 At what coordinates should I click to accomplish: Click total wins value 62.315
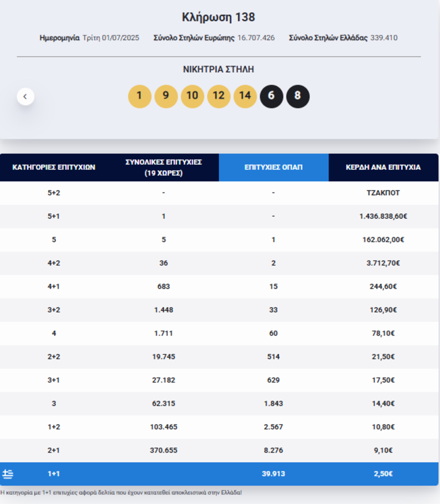pyautogui.click(x=164, y=404)
